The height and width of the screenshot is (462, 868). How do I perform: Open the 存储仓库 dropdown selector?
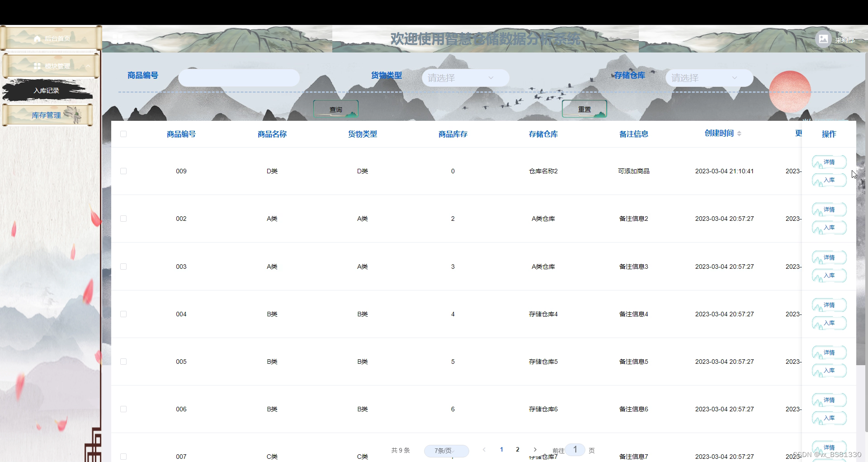[709, 78]
